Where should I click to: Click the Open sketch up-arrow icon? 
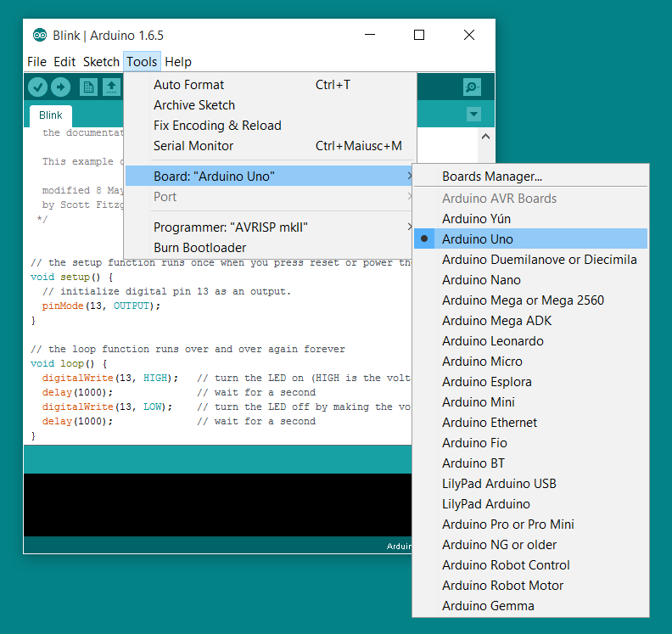(x=111, y=87)
